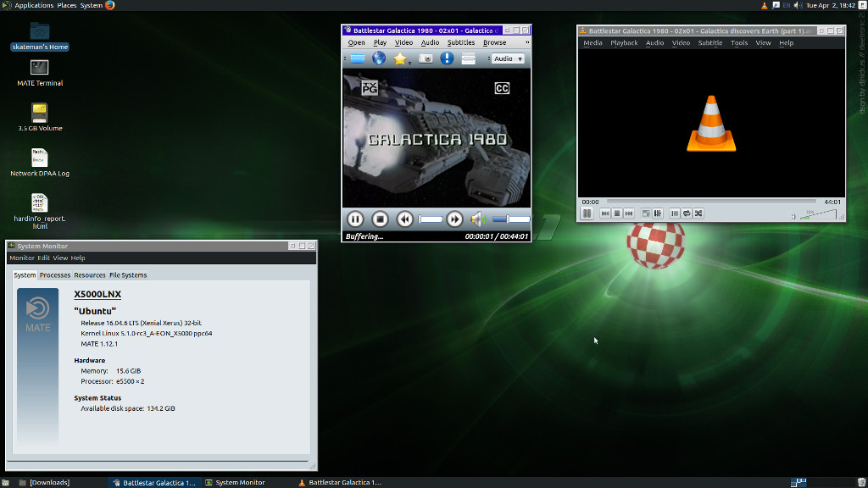Open the VLC Tools menu

tap(739, 42)
